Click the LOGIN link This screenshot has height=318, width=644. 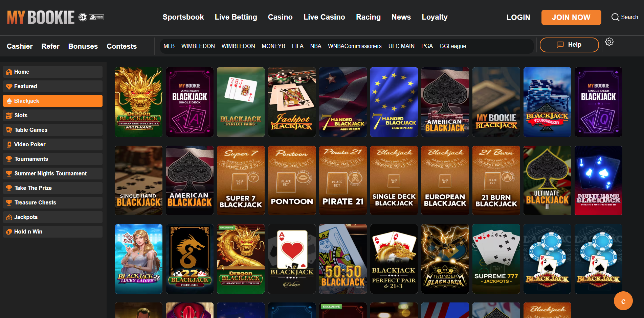pyautogui.click(x=518, y=17)
